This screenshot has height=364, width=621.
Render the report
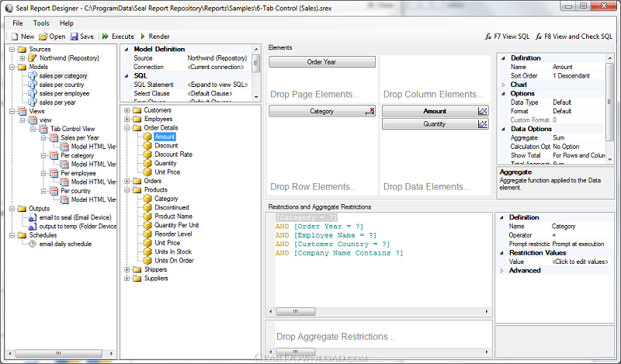pyautogui.click(x=154, y=36)
